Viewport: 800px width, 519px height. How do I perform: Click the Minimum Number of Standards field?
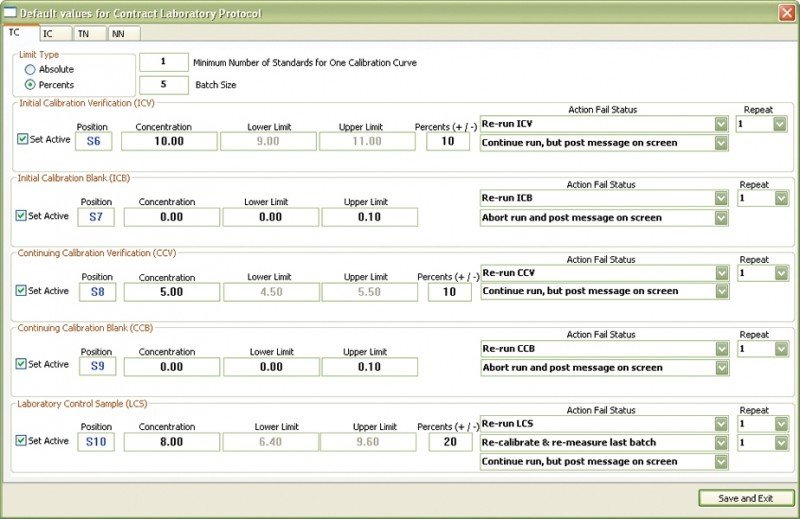163,62
